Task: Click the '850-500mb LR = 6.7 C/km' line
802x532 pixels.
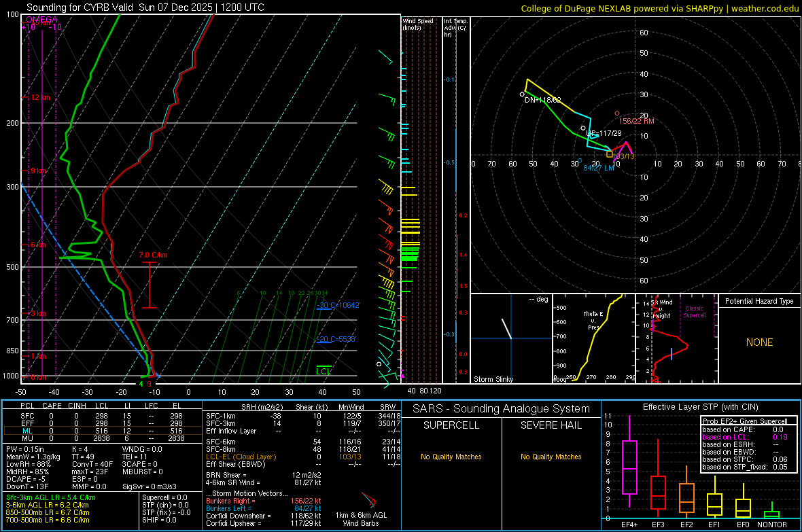Action: (48, 512)
